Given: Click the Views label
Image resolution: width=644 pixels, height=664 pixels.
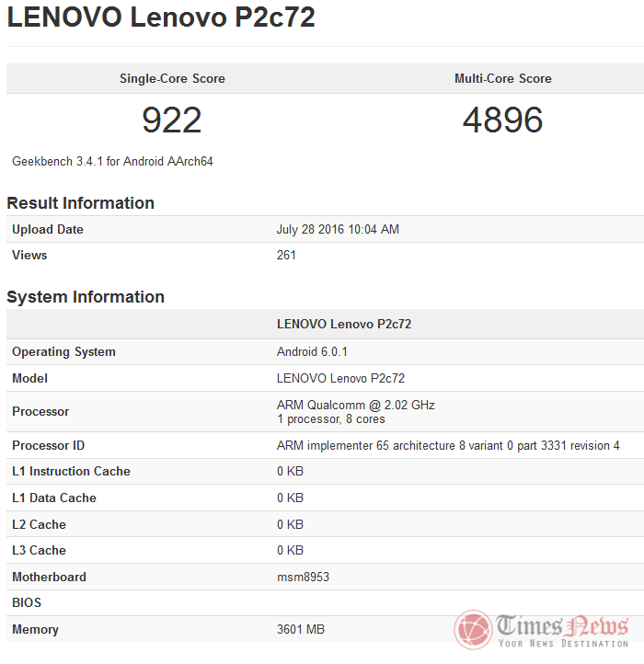Looking at the screenshot, I should click(x=29, y=256).
